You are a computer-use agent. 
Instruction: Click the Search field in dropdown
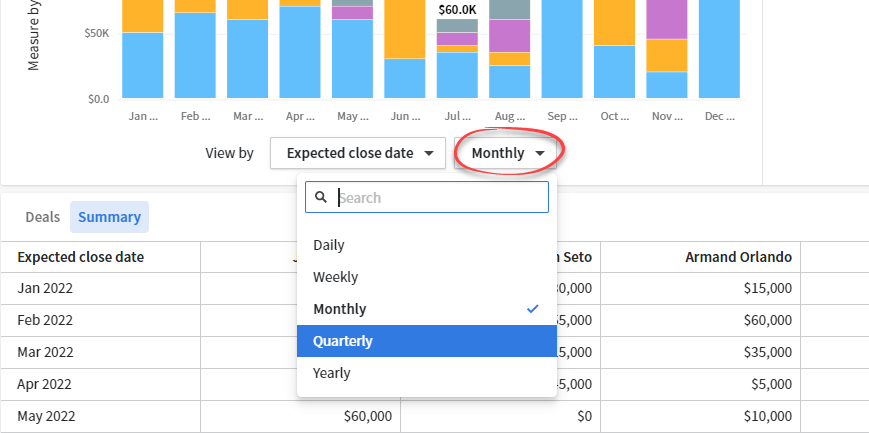click(x=427, y=197)
